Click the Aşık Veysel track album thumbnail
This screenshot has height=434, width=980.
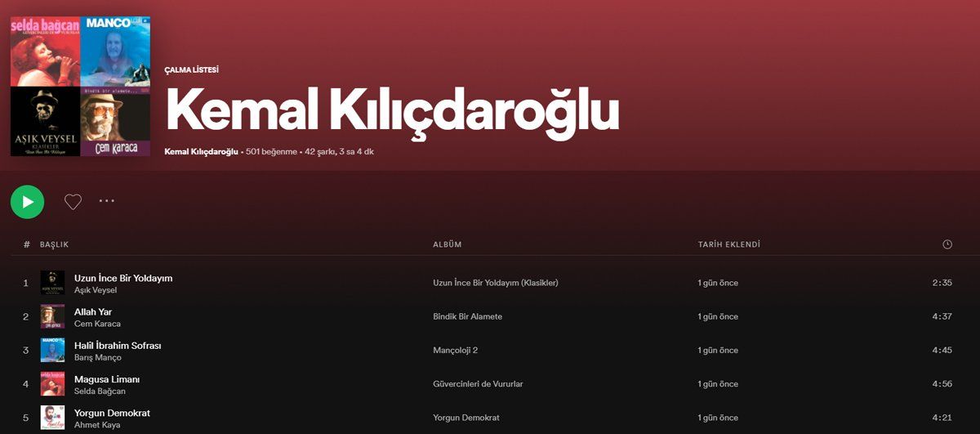click(52, 283)
